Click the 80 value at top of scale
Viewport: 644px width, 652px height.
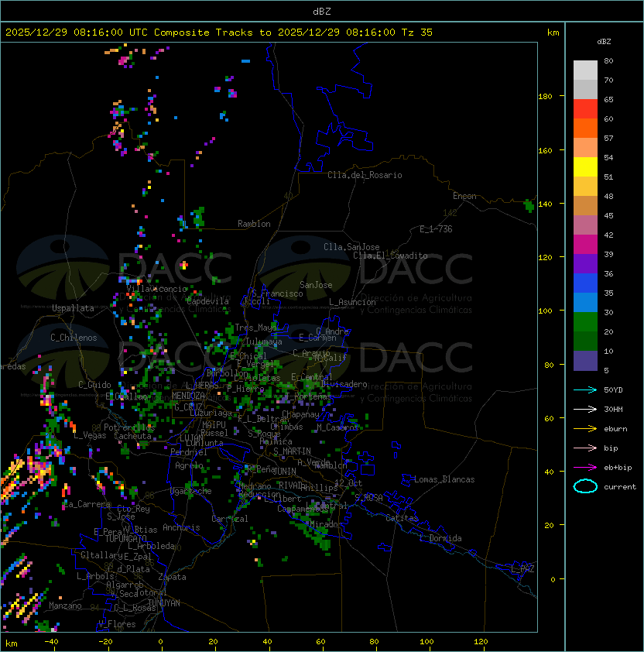[x=608, y=61]
